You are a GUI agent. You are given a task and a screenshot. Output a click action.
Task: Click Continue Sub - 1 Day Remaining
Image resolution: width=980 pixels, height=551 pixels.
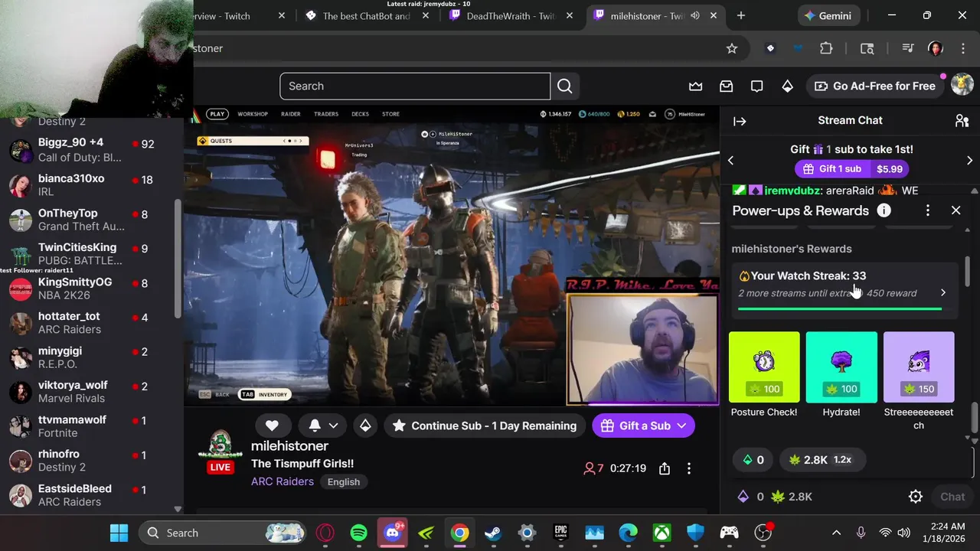[485, 425]
